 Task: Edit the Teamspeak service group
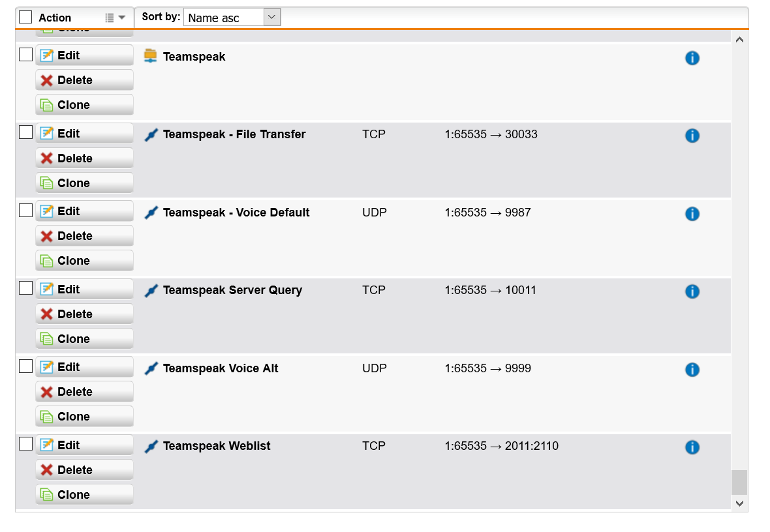pyautogui.click(x=84, y=55)
